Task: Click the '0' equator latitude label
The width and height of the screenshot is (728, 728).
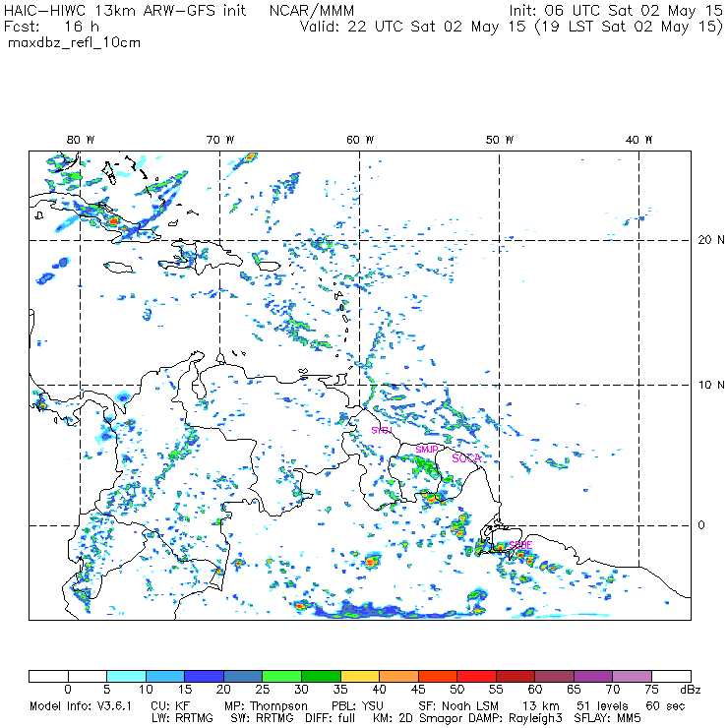Action: [x=701, y=525]
